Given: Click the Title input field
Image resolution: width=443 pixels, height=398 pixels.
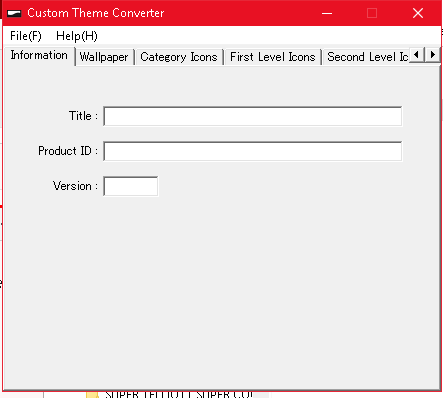Looking at the screenshot, I should tap(253, 116).
